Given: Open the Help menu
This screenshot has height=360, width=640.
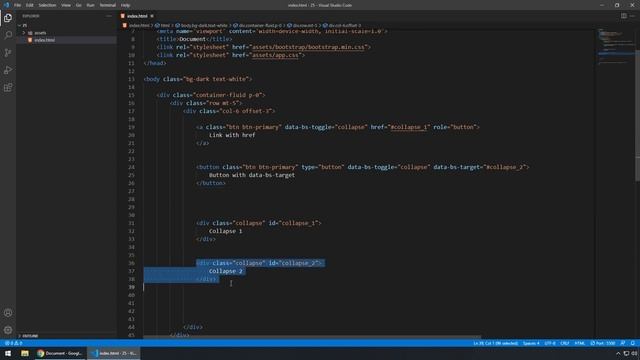Looking at the screenshot, I should coord(125,5).
